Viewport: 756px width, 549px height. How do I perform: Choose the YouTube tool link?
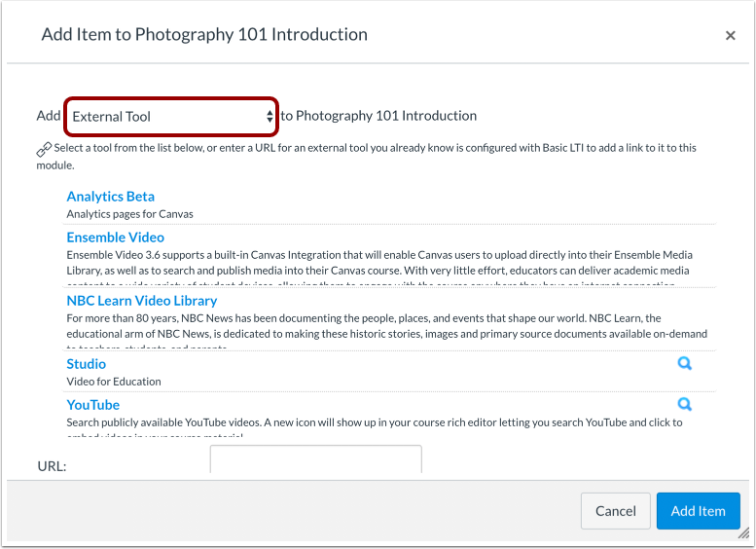[93, 405]
